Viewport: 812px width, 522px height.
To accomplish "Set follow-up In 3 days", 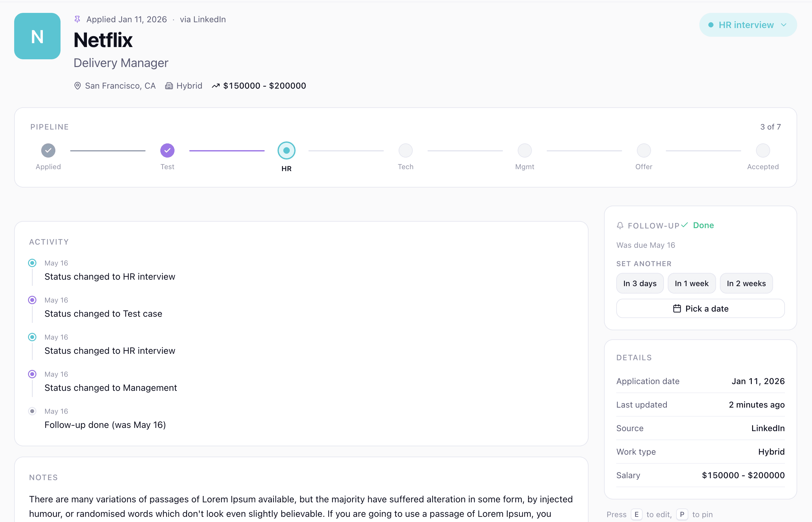I will [640, 283].
